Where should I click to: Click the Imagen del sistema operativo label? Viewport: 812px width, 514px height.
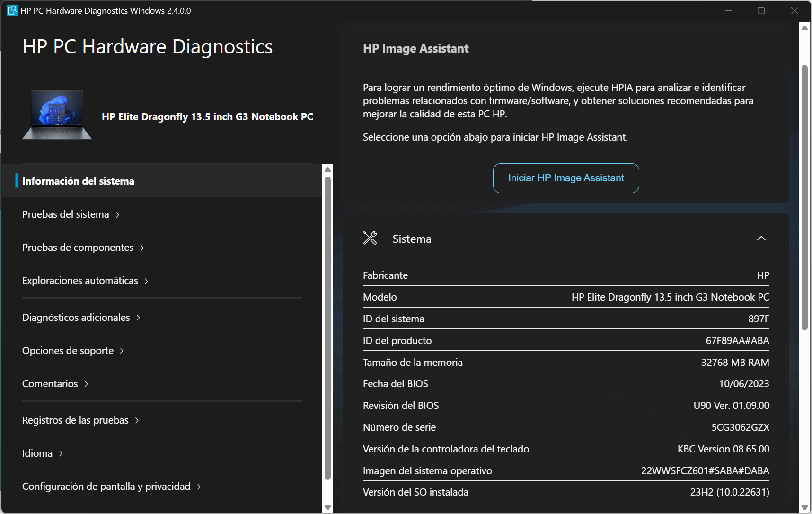pos(427,471)
